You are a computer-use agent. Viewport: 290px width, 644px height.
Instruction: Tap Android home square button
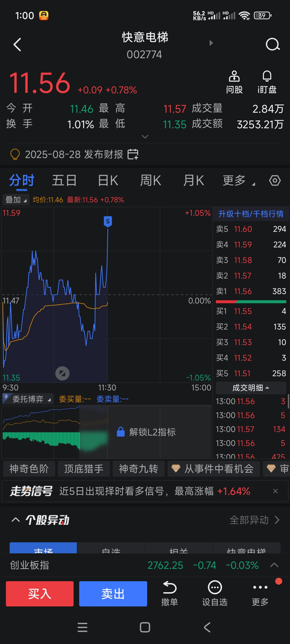point(145,627)
